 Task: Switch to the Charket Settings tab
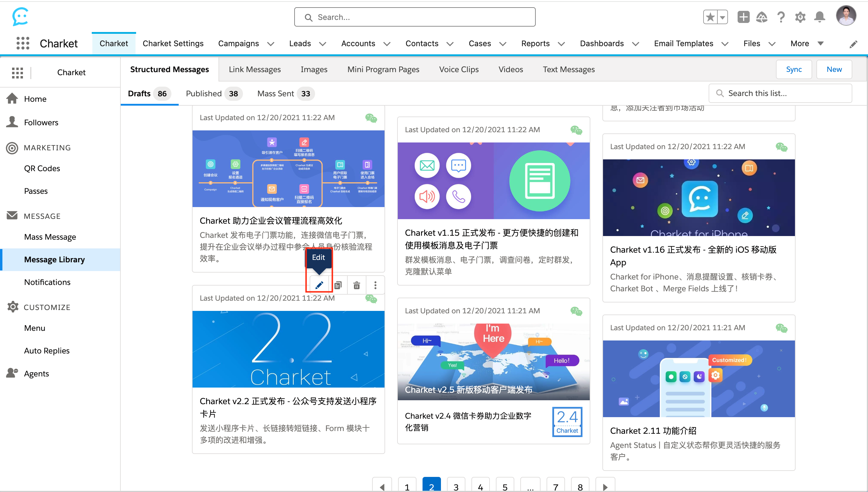pos(173,43)
